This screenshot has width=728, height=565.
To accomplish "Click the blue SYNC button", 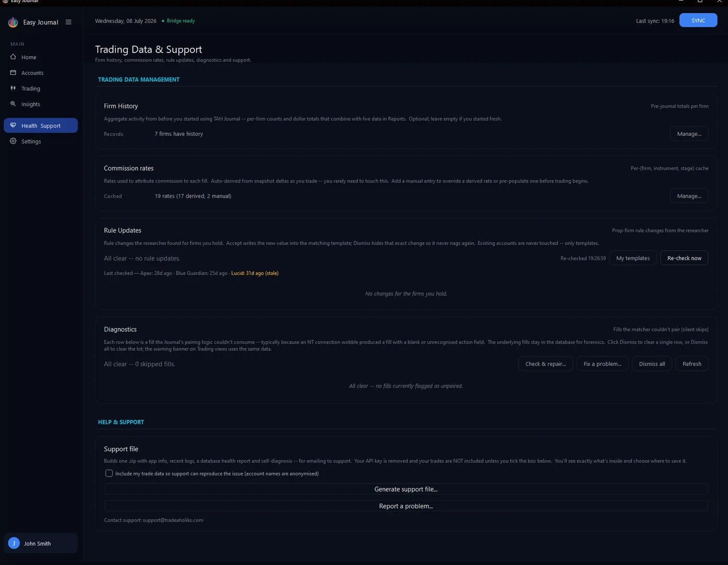I will click(x=698, y=20).
